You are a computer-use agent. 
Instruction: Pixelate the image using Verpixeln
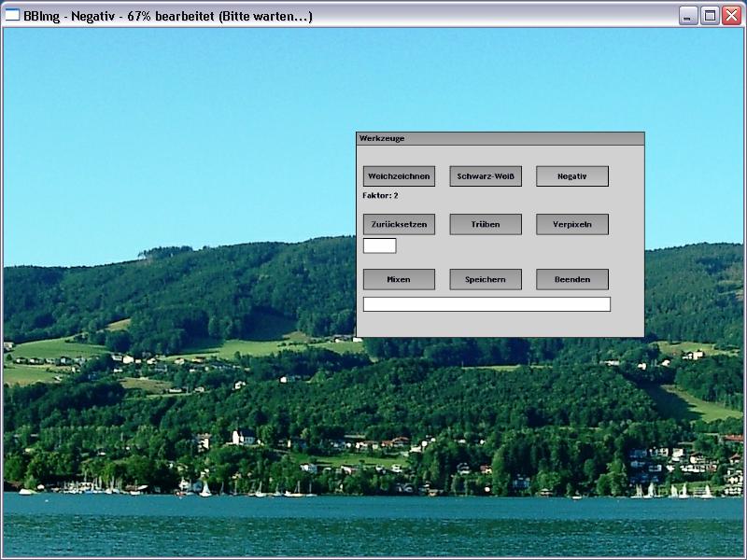click(x=571, y=225)
